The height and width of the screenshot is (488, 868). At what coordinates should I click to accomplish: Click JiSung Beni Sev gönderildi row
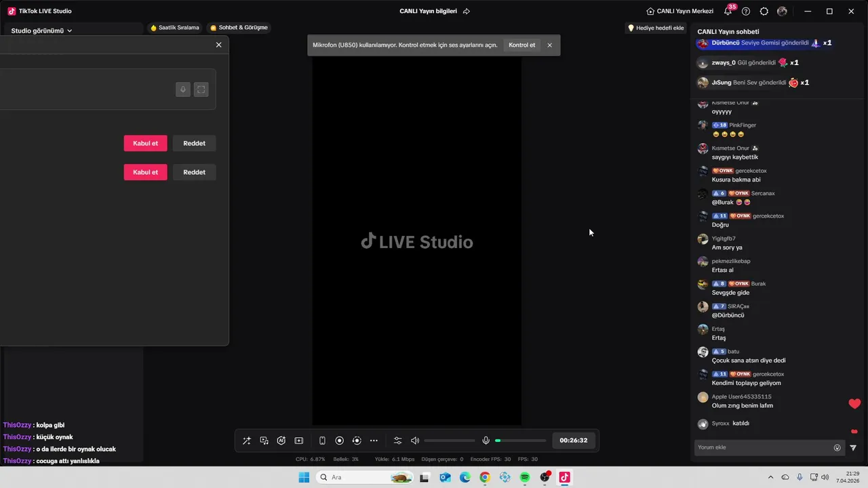tap(753, 83)
